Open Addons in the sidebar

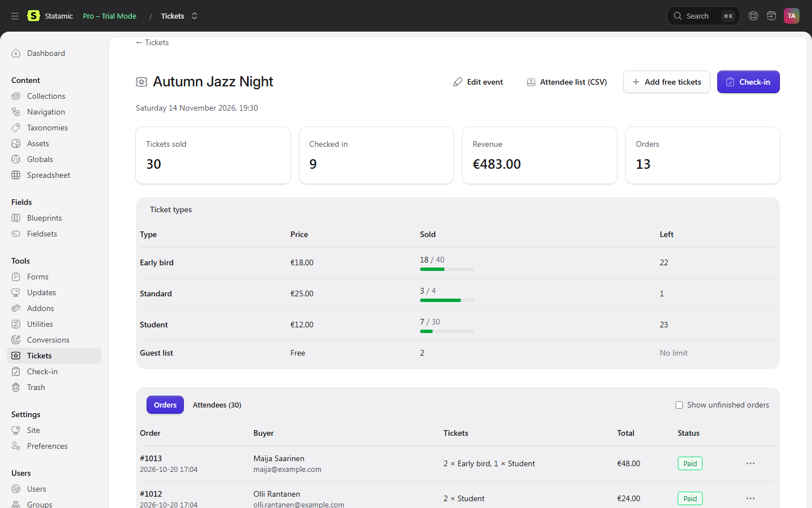coord(54,308)
